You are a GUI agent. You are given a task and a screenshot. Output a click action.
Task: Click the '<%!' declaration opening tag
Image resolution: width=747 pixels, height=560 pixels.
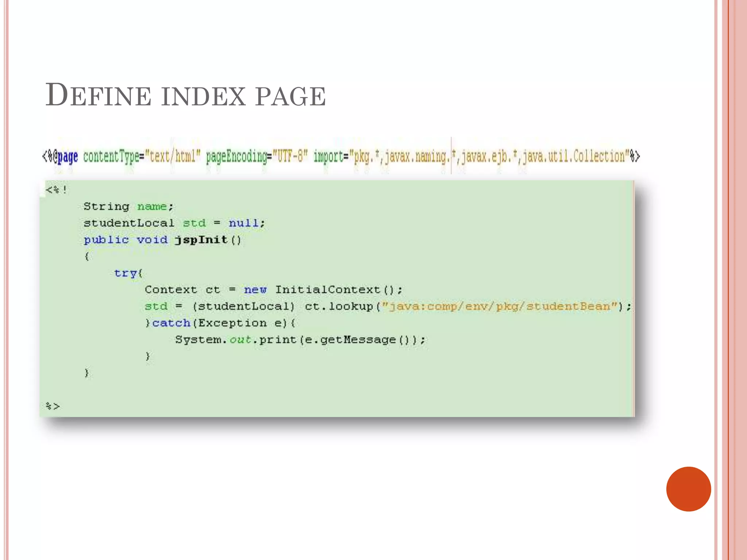tap(56, 190)
